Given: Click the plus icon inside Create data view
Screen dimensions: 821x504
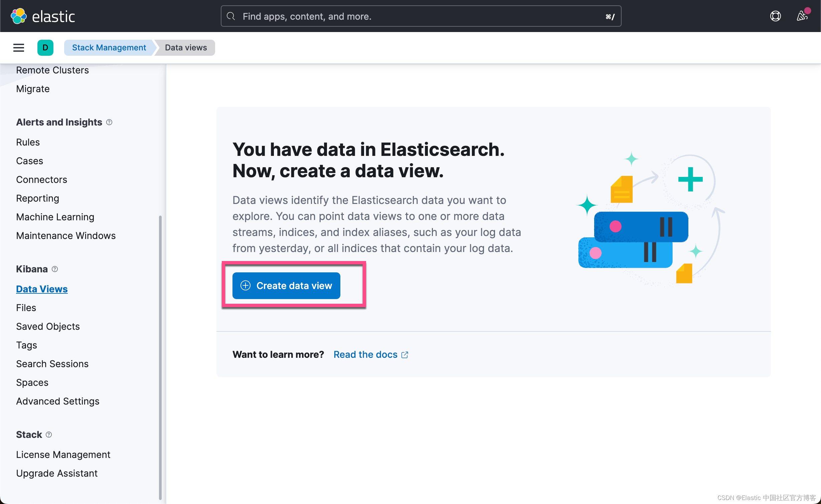Looking at the screenshot, I should tap(245, 286).
